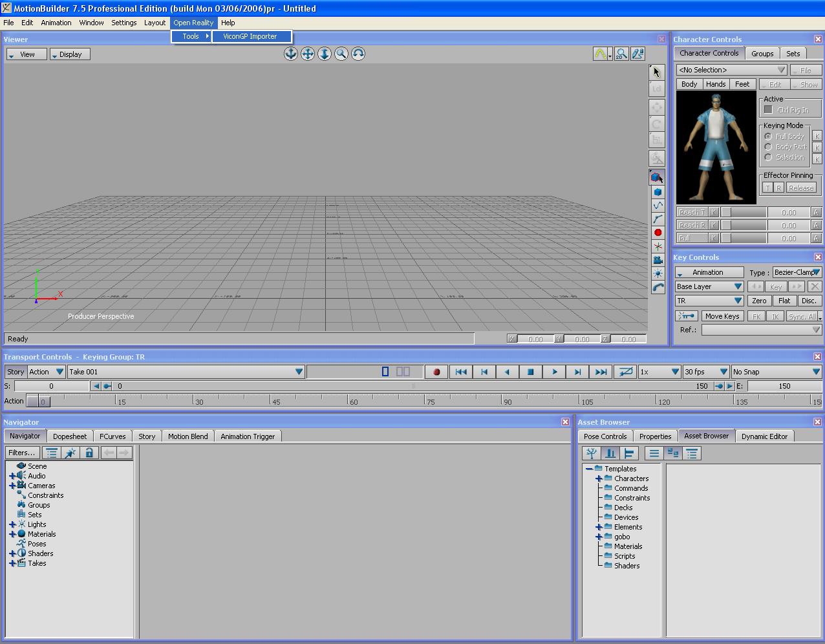
Task: Click the Flat button in Key Controls
Action: click(x=784, y=301)
